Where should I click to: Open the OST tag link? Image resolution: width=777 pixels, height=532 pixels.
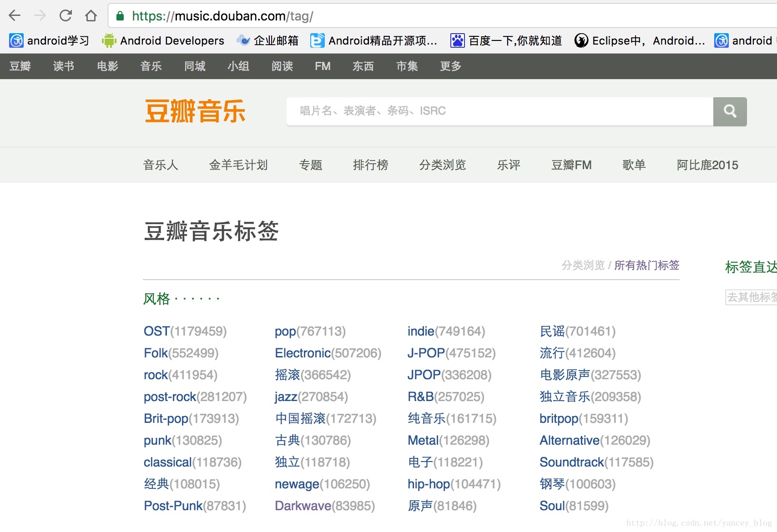tap(157, 331)
